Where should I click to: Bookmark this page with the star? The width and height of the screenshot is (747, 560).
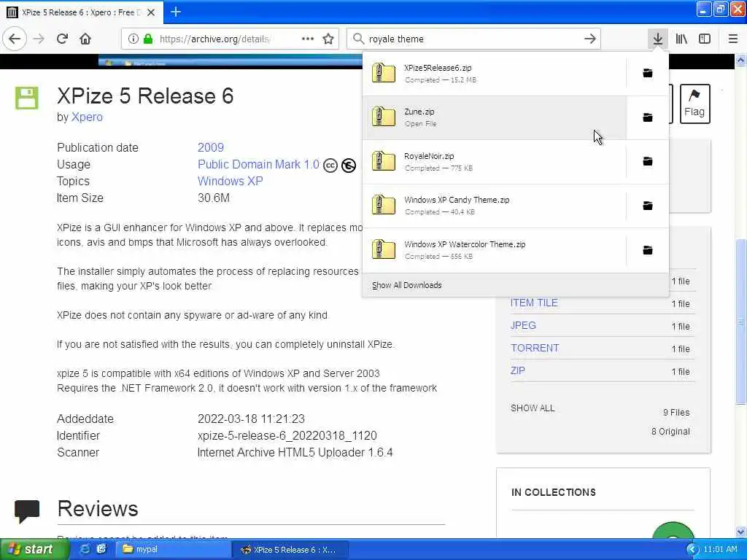click(328, 39)
